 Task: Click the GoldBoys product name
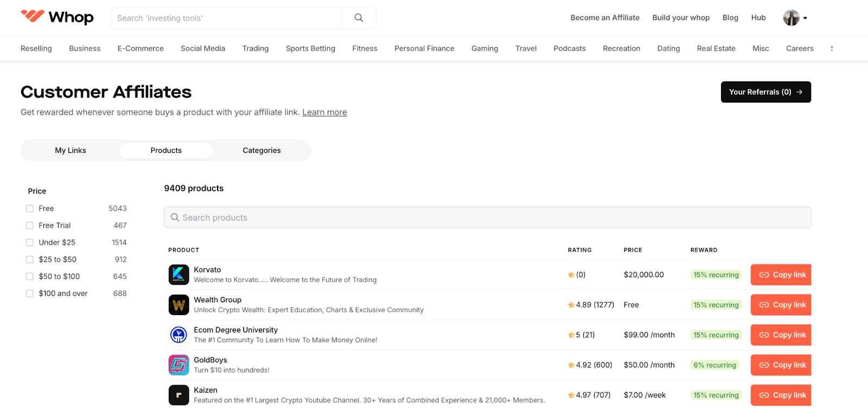pyautogui.click(x=210, y=360)
